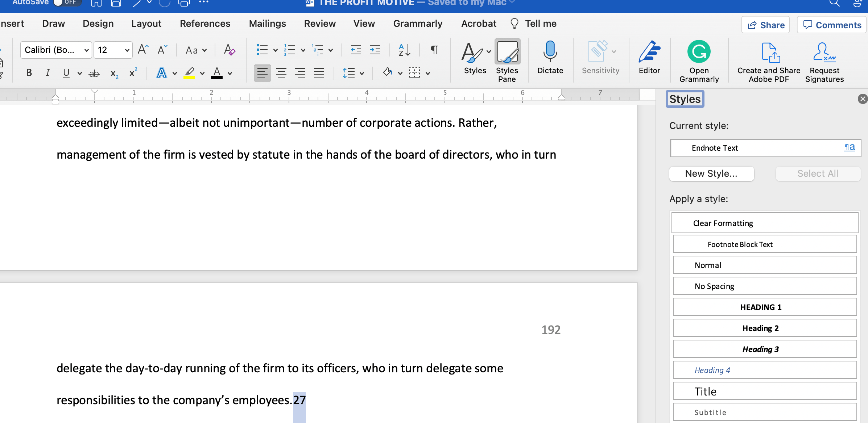Click Request Signatures icon

(824, 62)
